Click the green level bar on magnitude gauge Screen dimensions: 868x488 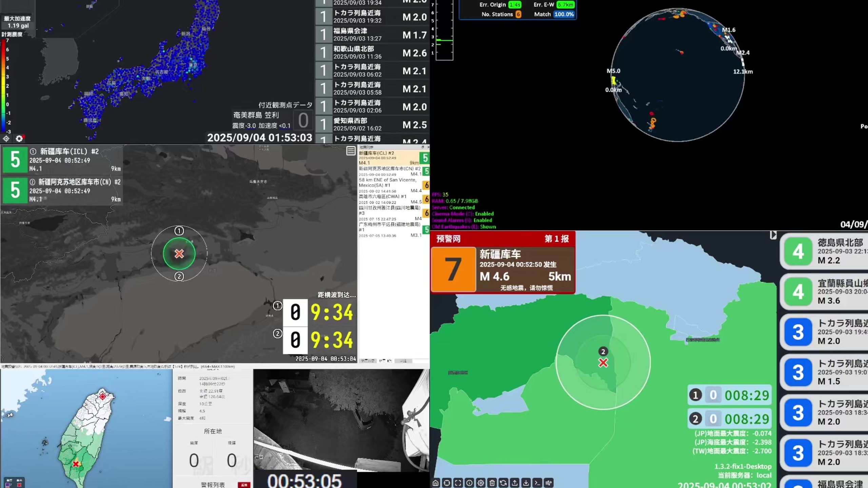point(445,40)
